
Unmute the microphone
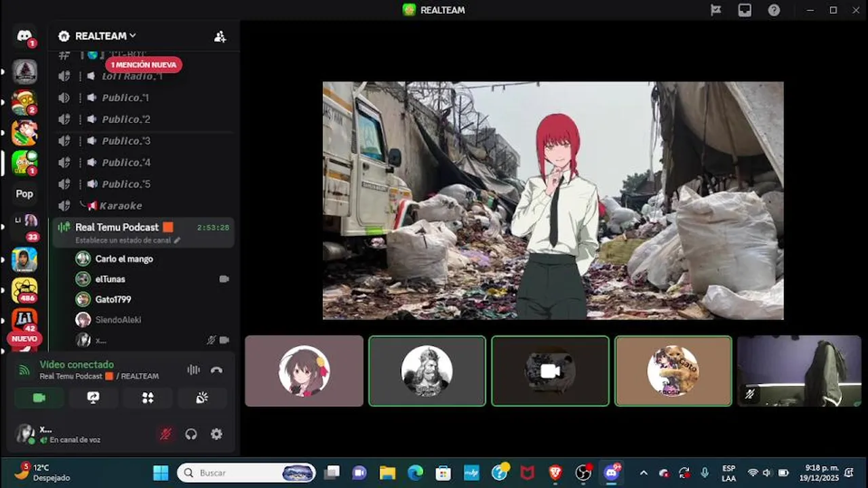coord(165,434)
